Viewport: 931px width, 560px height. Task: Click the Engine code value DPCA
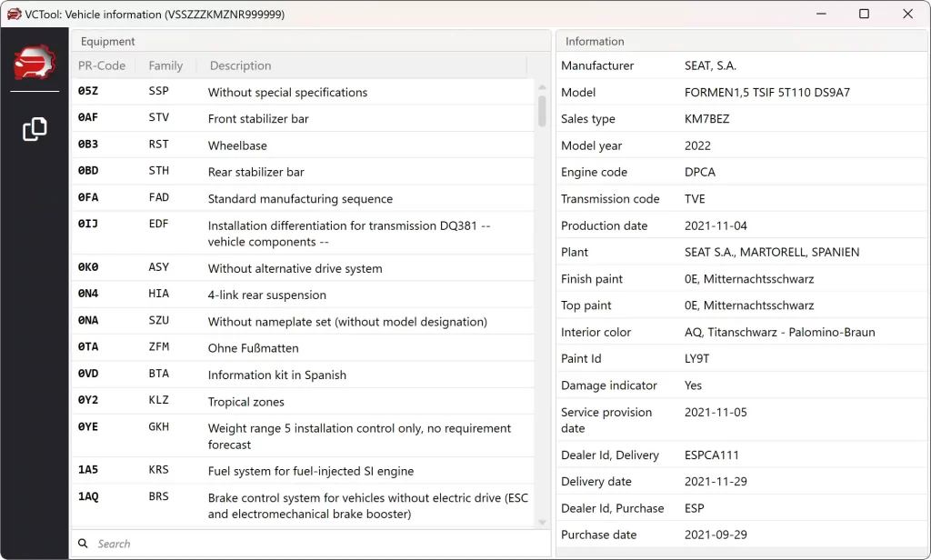700,172
